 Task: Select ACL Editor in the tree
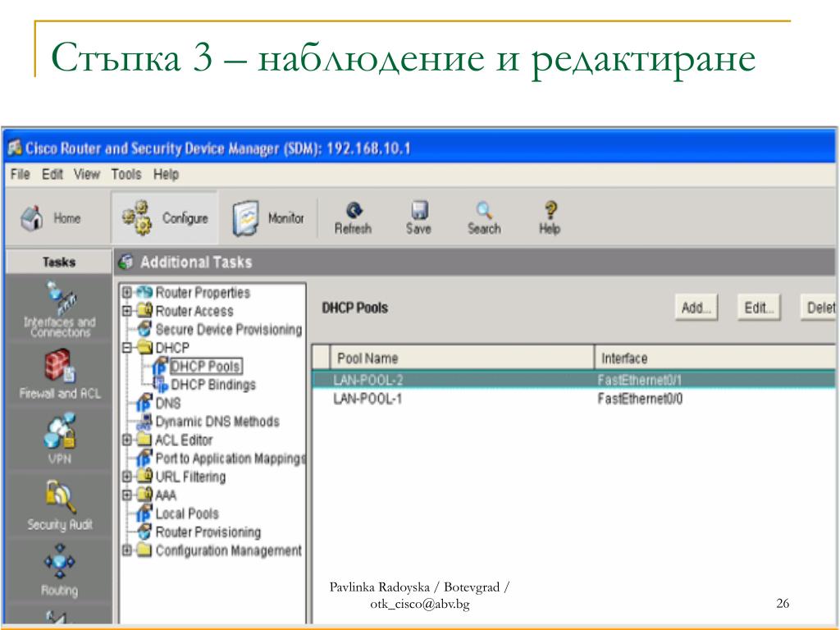pyautogui.click(x=184, y=440)
